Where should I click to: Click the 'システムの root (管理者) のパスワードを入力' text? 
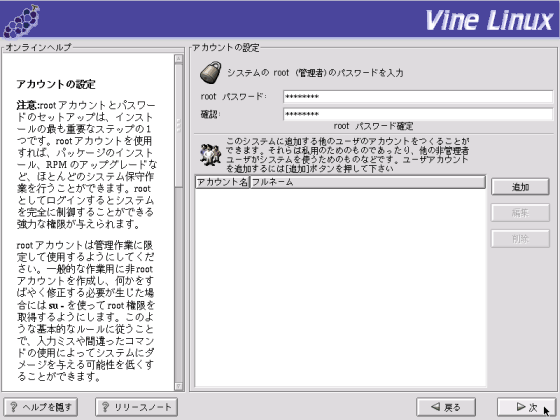click(x=315, y=73)
